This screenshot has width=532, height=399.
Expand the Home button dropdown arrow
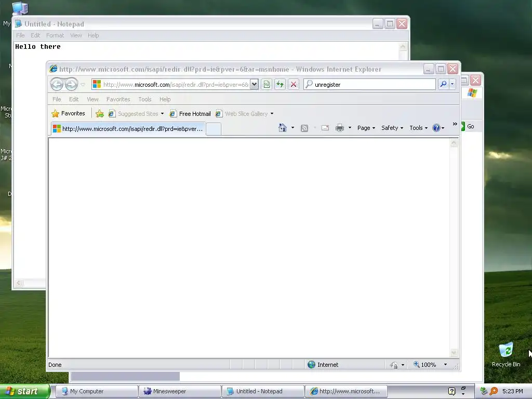tap(292, 128)
